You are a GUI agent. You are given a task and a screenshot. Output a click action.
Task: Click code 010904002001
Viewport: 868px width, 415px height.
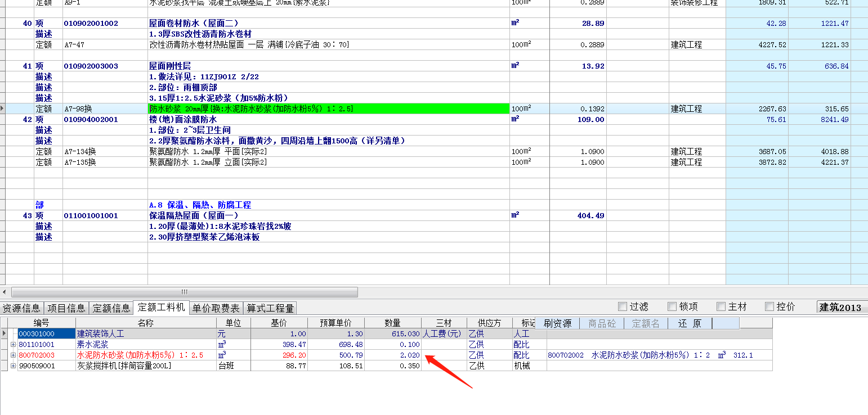click(x=91, y=120)
